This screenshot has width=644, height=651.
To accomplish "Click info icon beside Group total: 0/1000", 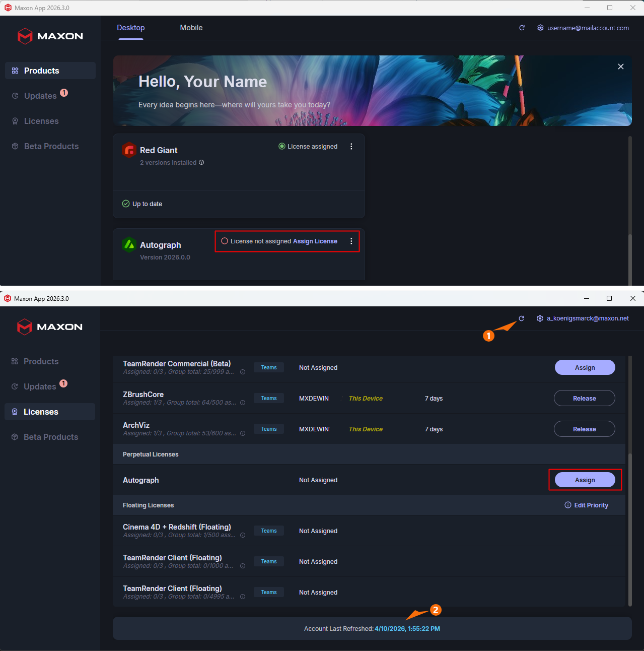I will tap(243, 566).
